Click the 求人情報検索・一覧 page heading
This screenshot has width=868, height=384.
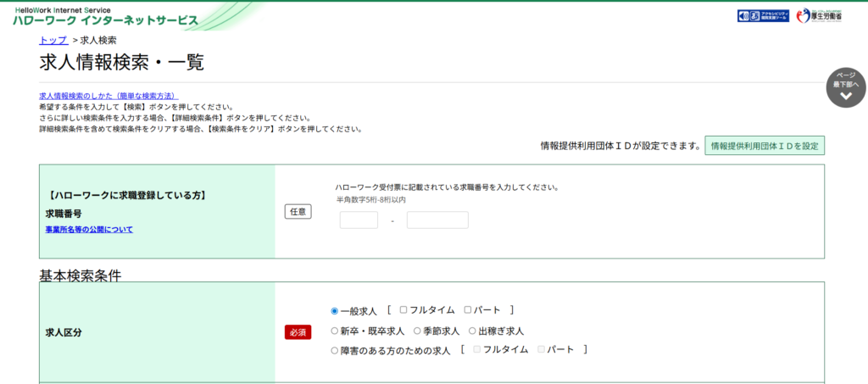coord(122,63)
